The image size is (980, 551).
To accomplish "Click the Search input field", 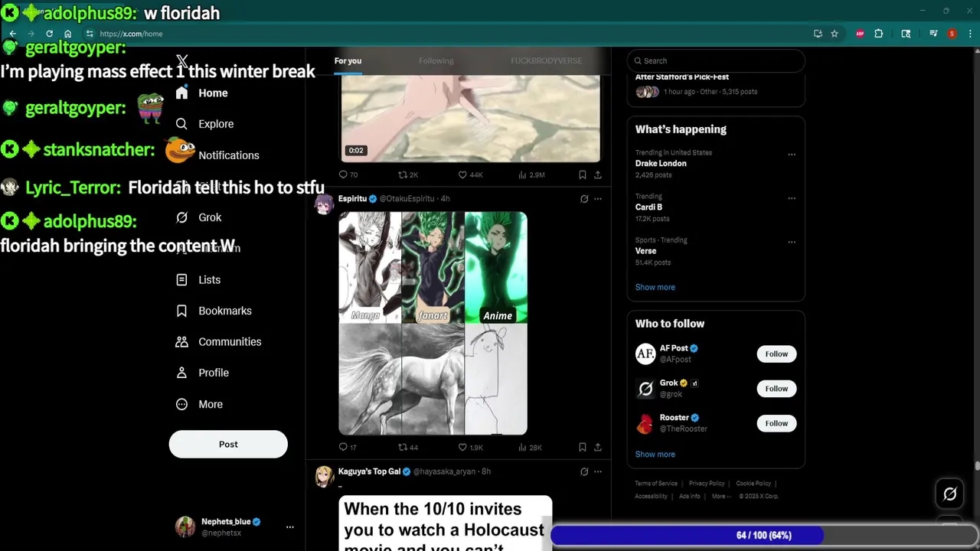I will coord(716,60).
